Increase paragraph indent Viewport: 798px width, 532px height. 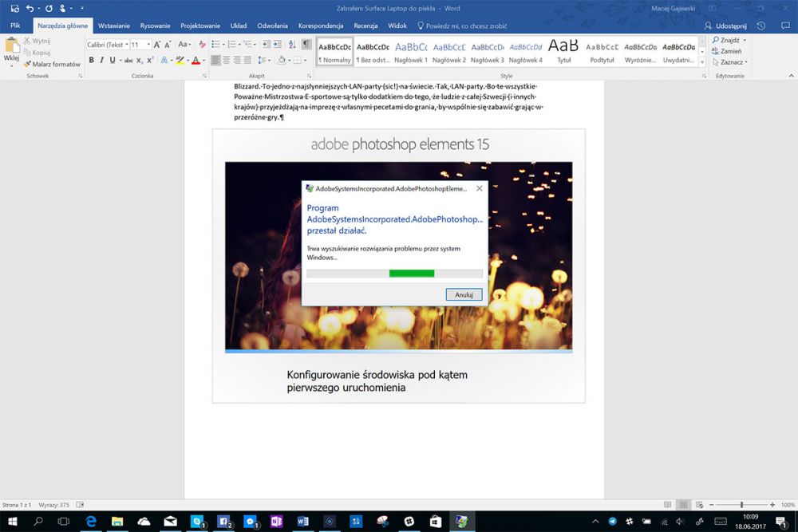[x=278, y=45]
